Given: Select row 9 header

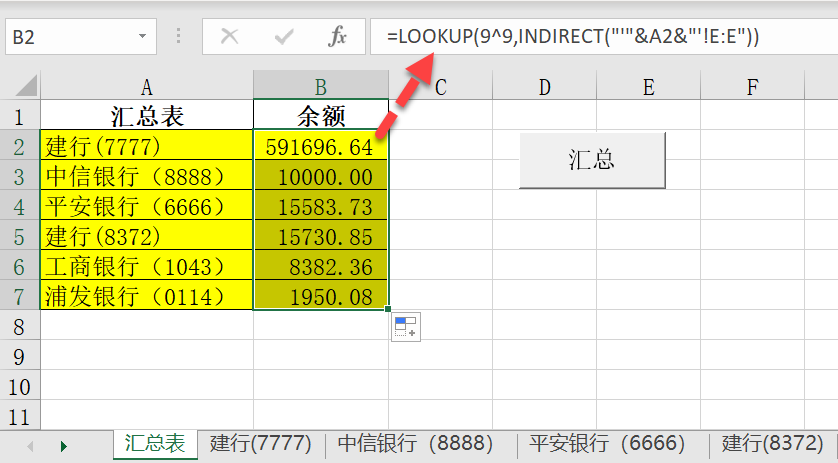Looking at the screenshot, I should point(20,355).
